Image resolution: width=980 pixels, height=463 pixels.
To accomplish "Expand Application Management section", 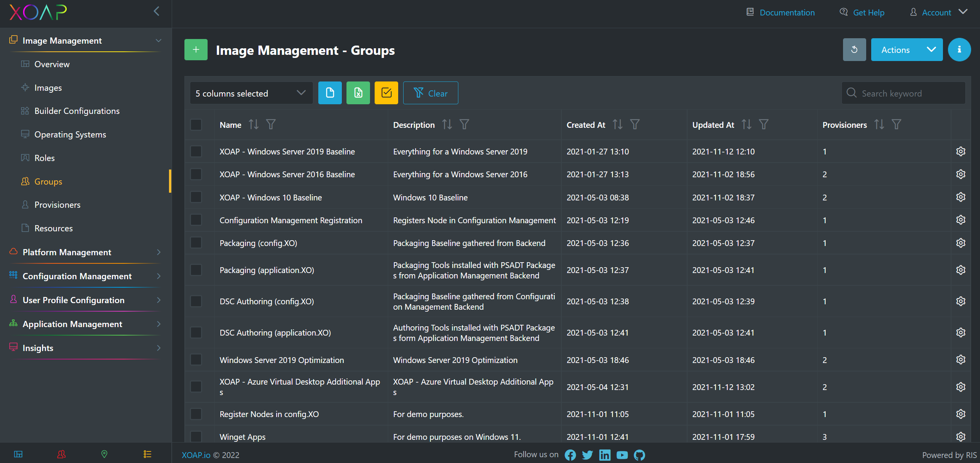I will (x=85, y=324).
